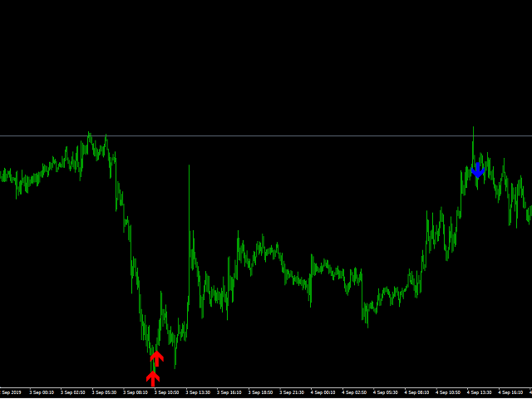The height and width of the screenshot is (399, 532).
Task: Click the '3 Sep 08:10' time label
Action: point(135,392)
